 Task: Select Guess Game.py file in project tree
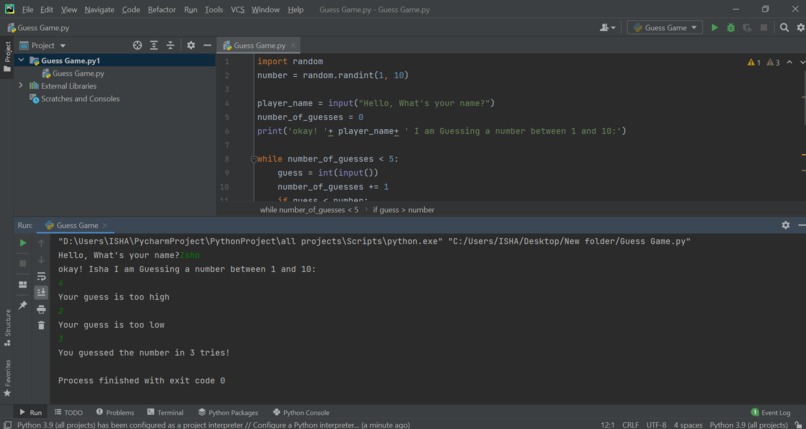78,73
